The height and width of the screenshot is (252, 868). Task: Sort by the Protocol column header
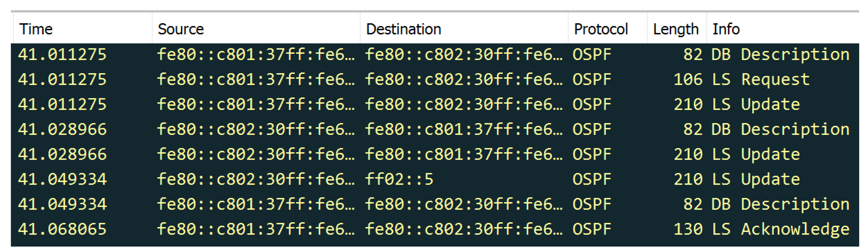pyautogui.click(x=601, y=29)
